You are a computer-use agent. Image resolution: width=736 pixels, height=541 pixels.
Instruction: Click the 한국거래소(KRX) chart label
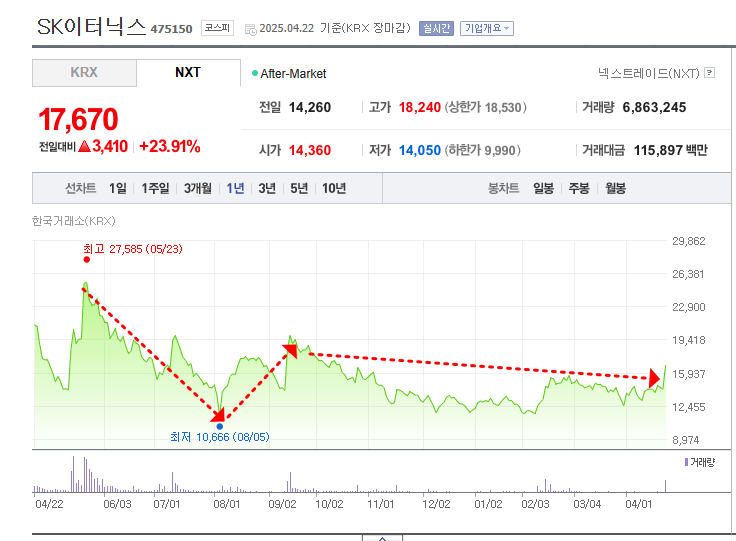tap(74, 221)
